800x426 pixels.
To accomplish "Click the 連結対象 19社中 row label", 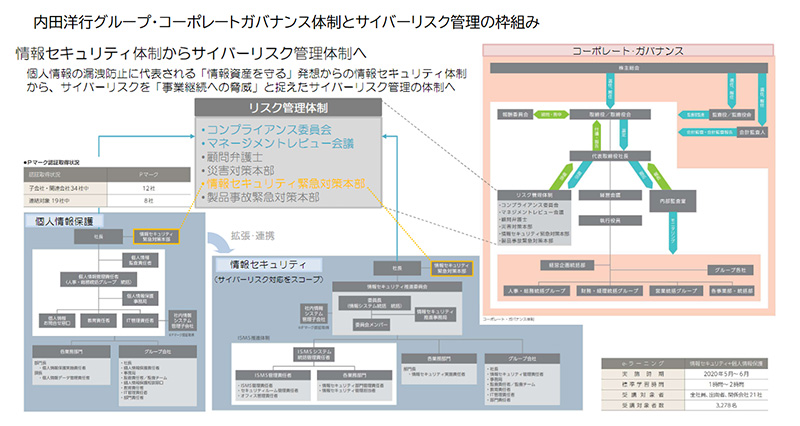I will (x=49, y=201).
